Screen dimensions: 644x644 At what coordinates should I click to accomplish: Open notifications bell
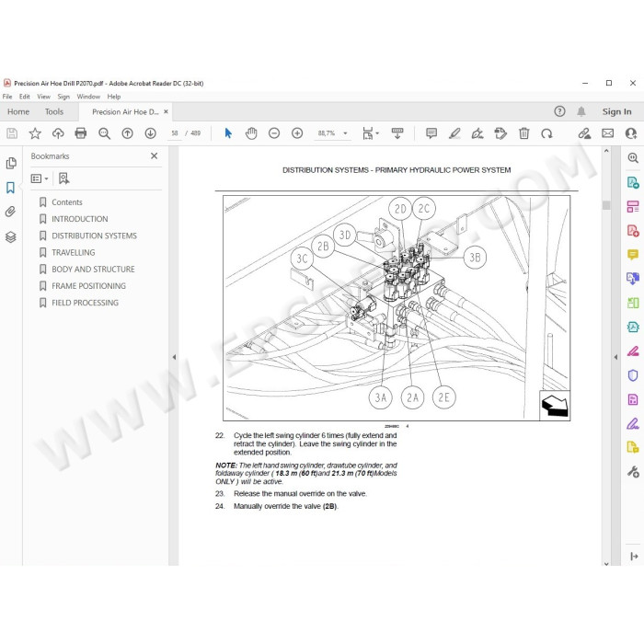click(x=581, y=111)
